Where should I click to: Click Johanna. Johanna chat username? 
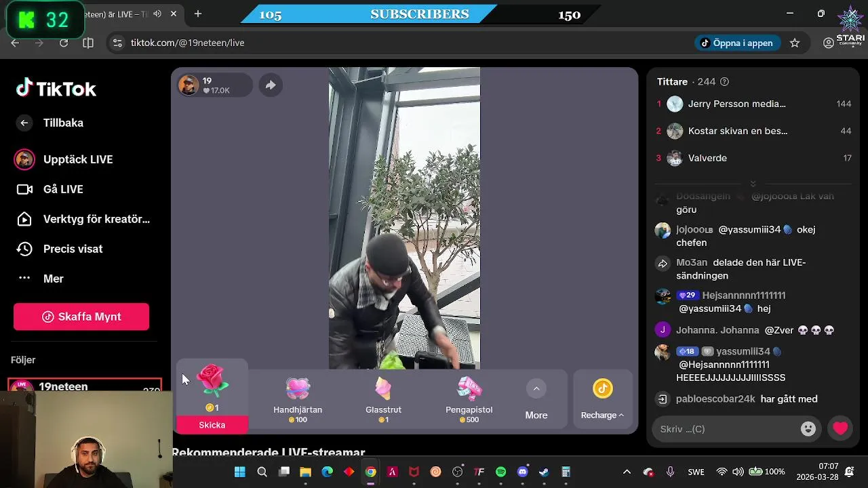coord(717,330)
